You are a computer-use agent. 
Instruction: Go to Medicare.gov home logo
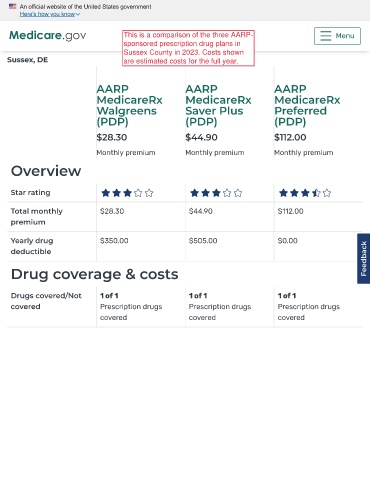coord(47,35)
